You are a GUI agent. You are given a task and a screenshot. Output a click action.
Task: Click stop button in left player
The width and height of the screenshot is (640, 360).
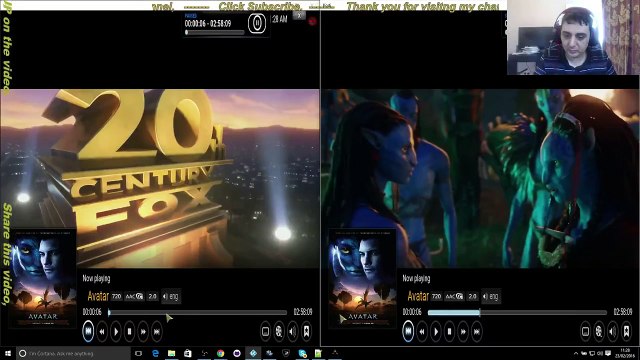[129, 332]
